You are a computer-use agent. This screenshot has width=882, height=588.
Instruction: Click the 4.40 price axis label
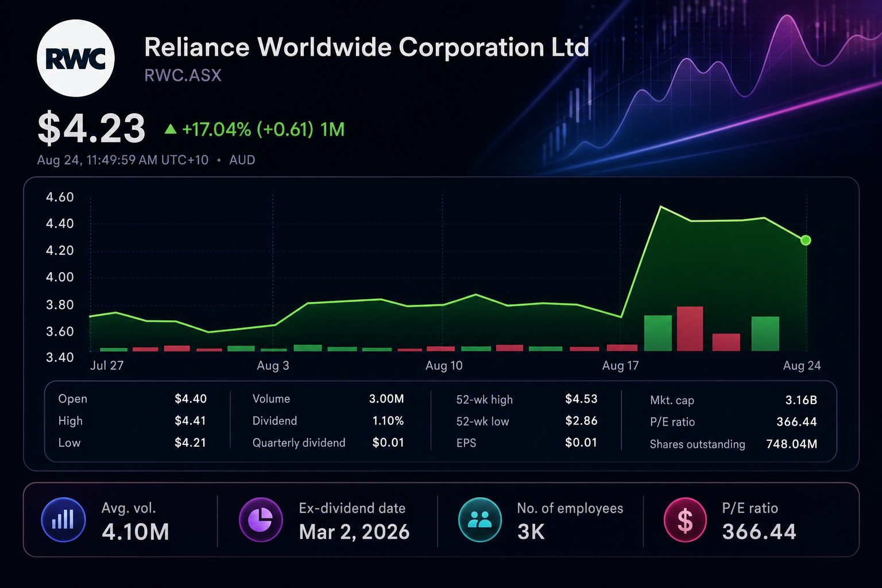(60, 224)
